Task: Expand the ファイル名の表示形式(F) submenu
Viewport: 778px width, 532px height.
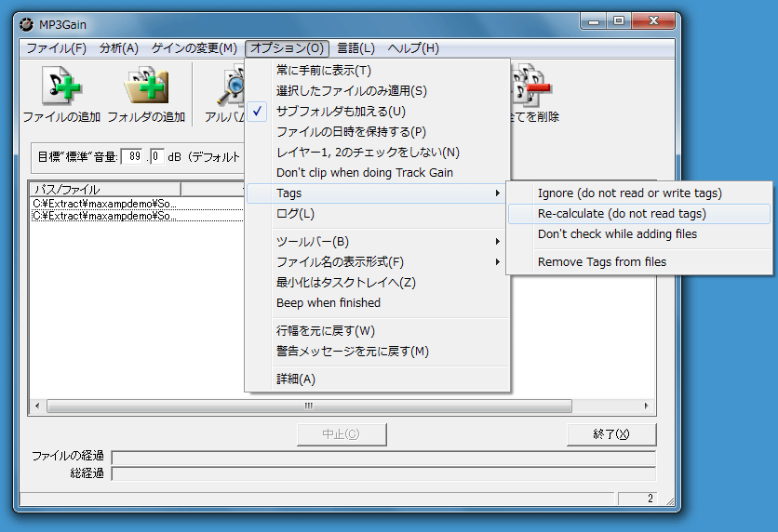Action: click(378, 261)
